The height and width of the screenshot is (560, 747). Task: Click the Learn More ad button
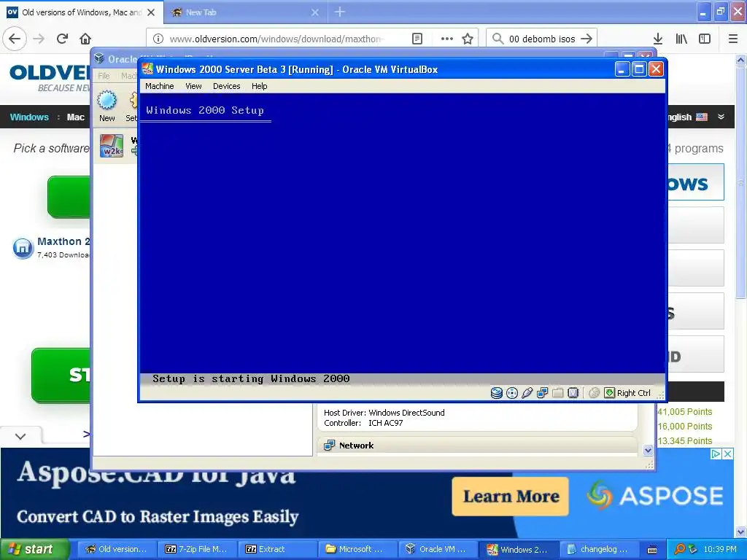tap(510, 496)
